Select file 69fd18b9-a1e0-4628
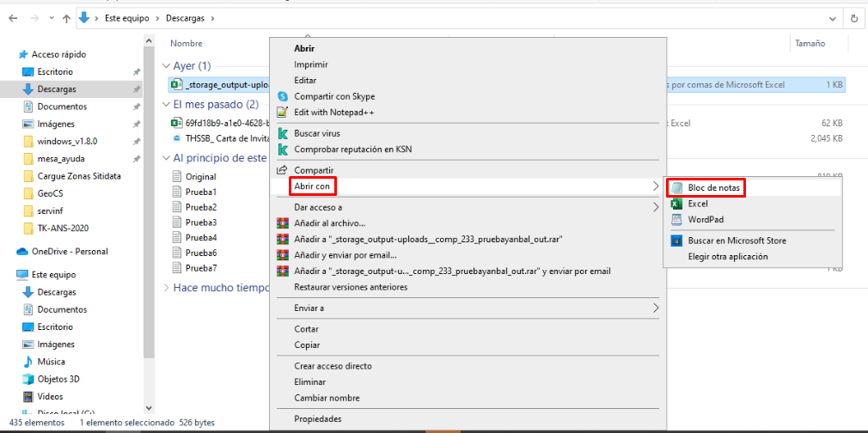Viewport: 868px width, 433px height. (227, 123)
